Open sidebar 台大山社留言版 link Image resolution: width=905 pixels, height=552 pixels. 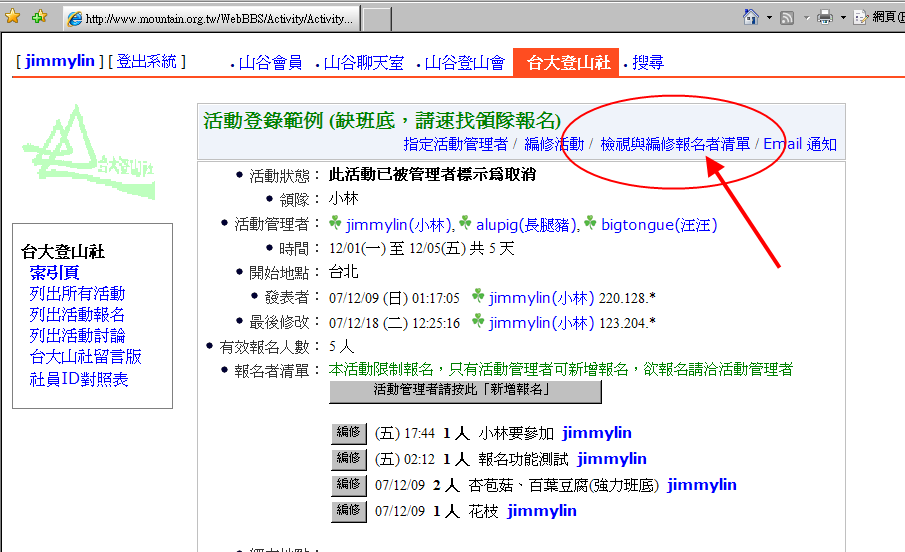[85, 357]
